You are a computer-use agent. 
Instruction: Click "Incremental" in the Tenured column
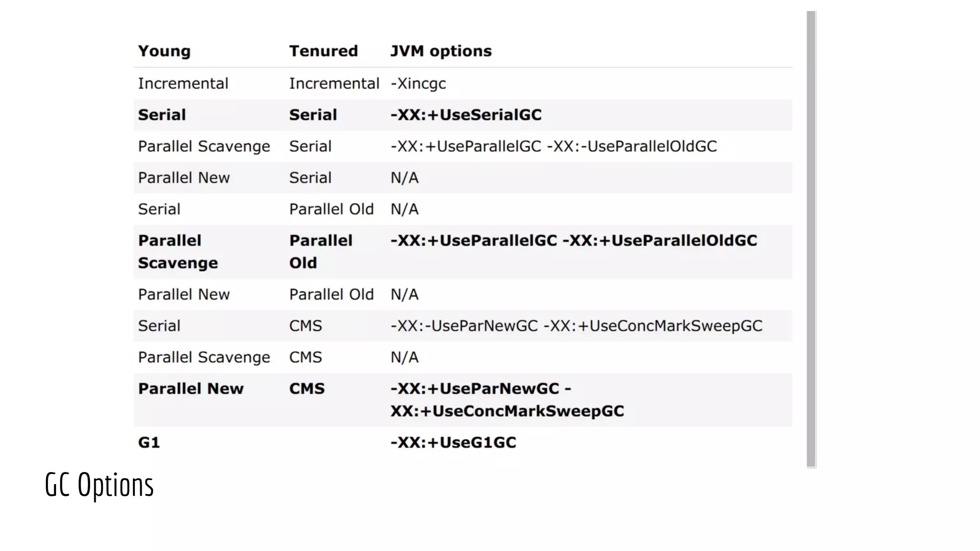click(334, 84)
